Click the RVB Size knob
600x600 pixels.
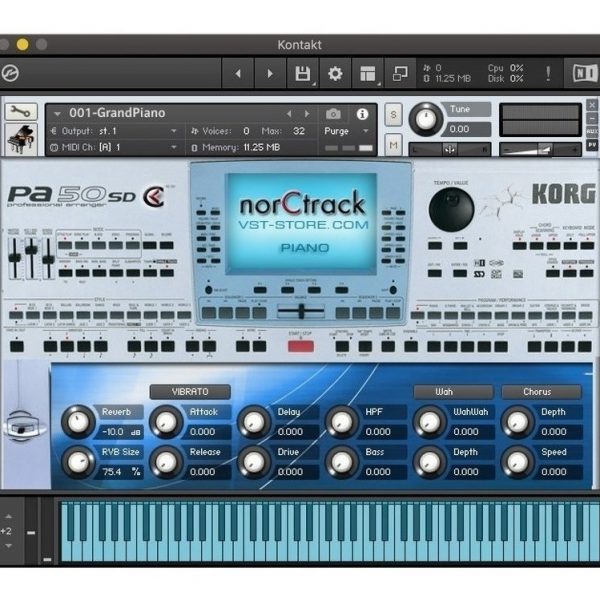coord(78,462)
